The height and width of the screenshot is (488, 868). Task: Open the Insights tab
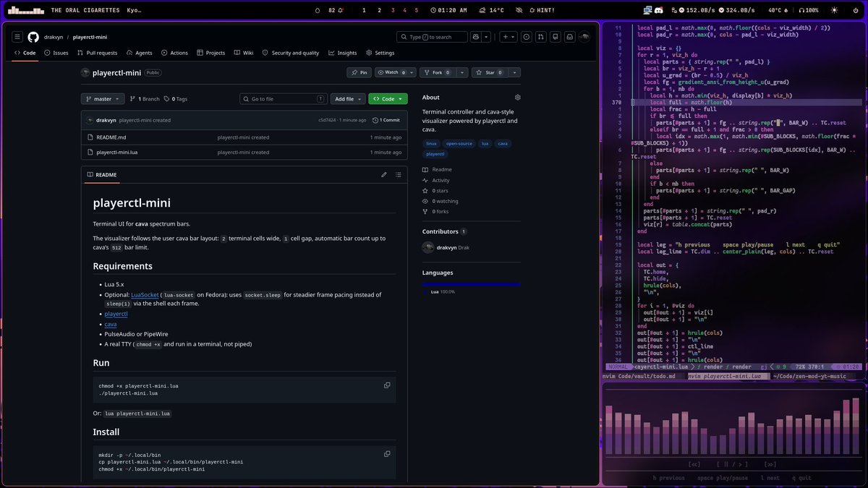(342, 53)
